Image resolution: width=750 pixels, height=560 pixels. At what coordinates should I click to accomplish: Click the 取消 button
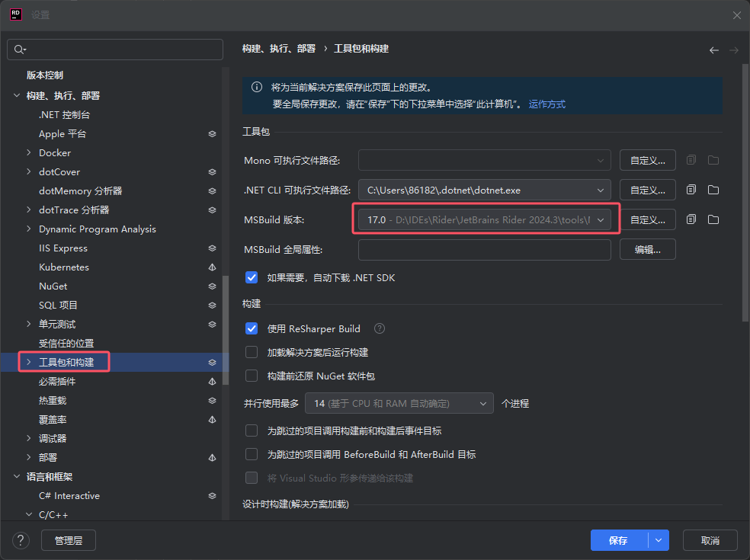pyautogui.click(x=710, y=540)
